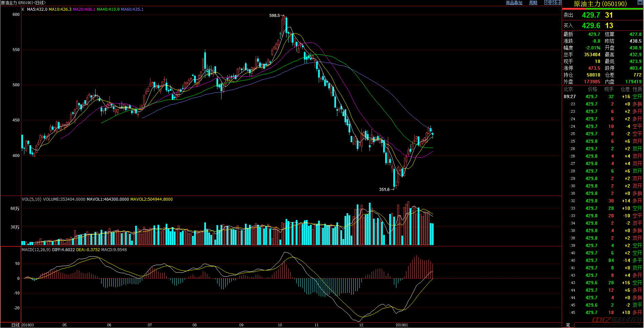Select the 09:27 tick trade row
644x328 pixels.
click(603, 96)
